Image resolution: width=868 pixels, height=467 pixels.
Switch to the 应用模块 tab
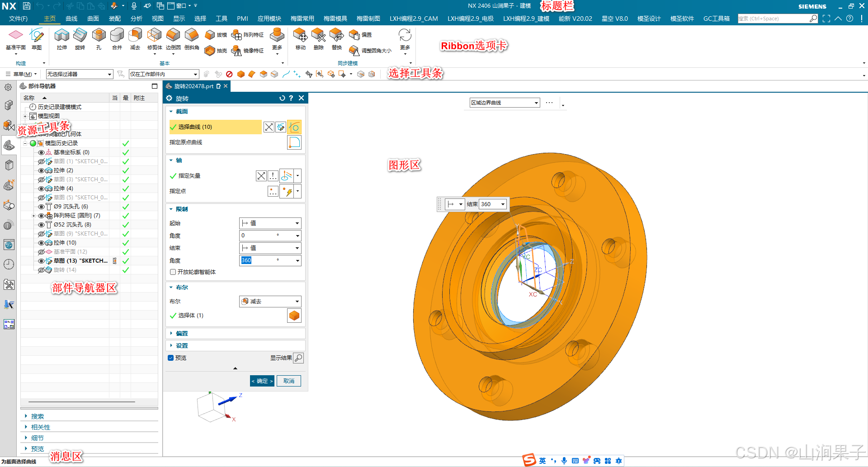[269, 19]
